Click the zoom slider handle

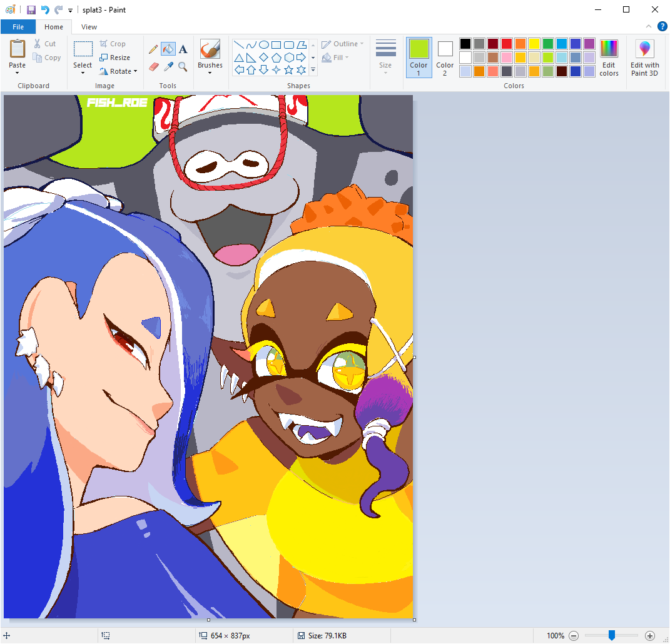click(611, 635)
